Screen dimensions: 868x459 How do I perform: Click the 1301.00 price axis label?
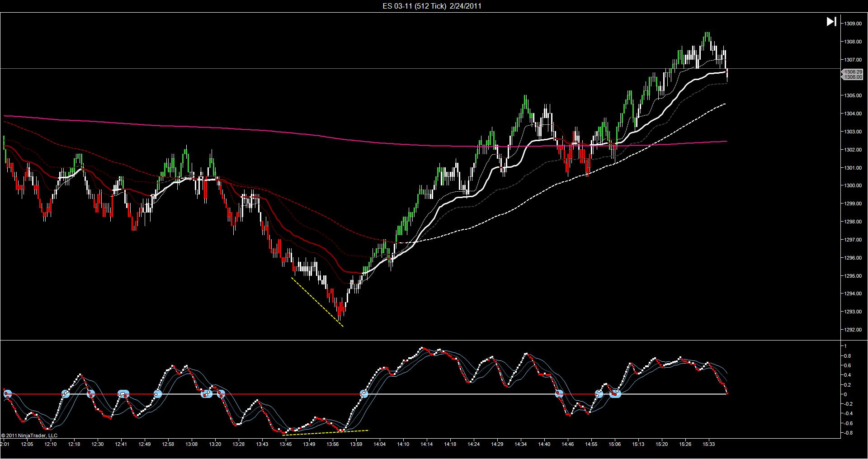point(853,168)
